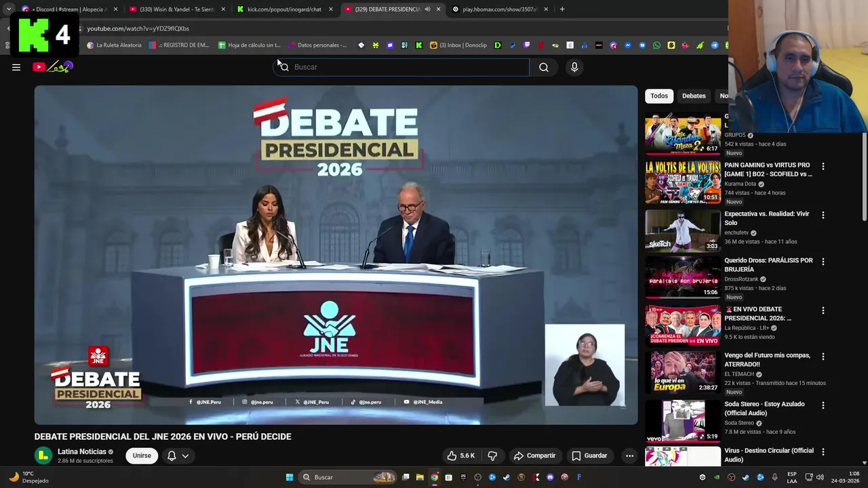Open the Latina Noticias channel avatar
This screenshot has width=868, height=488.
[43, 455]
